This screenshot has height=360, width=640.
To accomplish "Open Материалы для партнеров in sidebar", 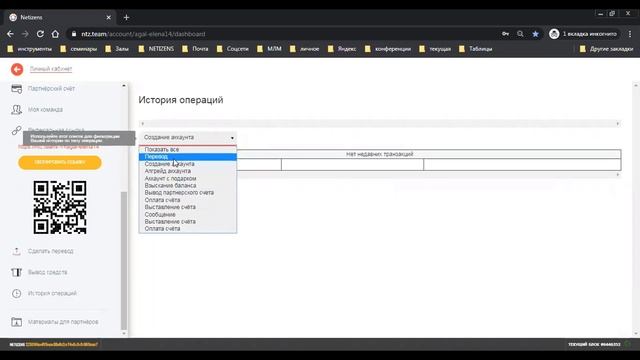I will click(63, 322).
